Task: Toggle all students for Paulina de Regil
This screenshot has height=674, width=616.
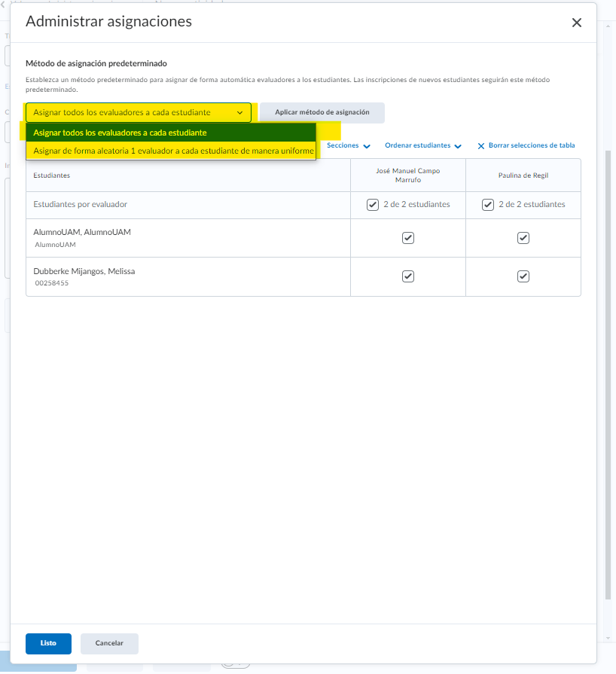Action: click(488, 205)
